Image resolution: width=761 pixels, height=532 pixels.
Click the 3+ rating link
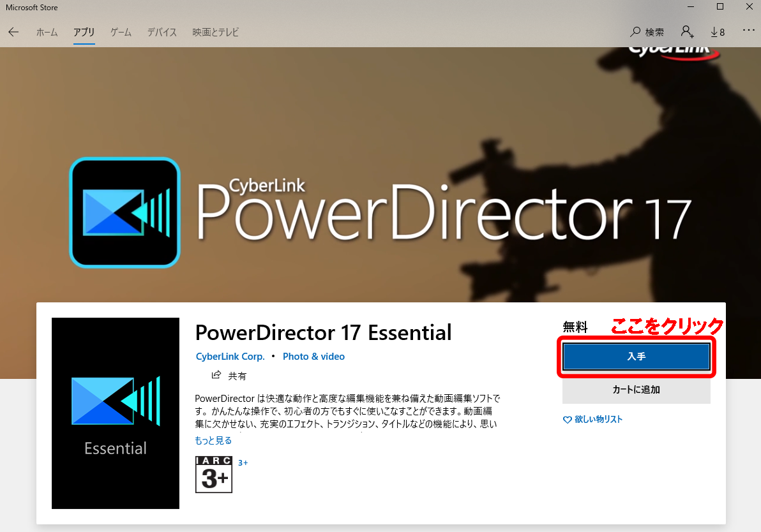[x=243, y=462]
